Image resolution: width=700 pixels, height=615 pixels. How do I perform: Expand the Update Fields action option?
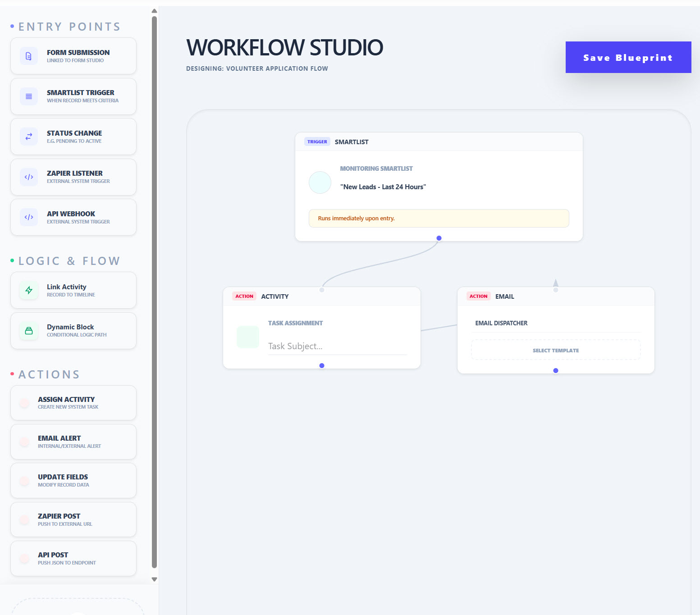point(73,480)
